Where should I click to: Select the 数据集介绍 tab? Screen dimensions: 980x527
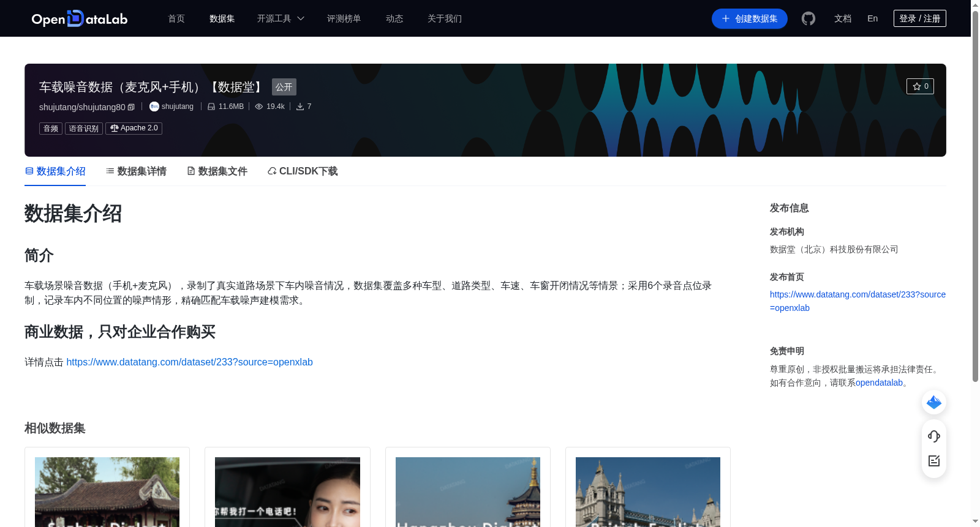click(55, 171)
